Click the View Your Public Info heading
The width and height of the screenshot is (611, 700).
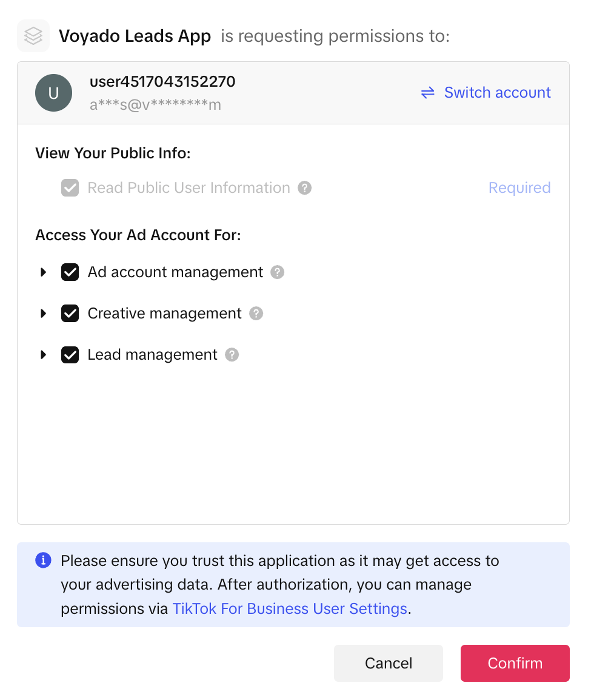(x=113, y=153)
